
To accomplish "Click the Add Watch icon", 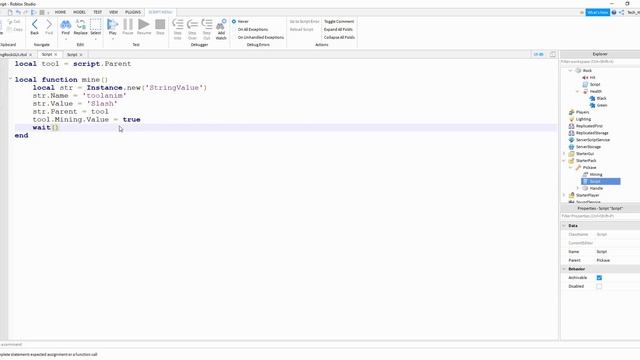I will (x=221, y=29).
